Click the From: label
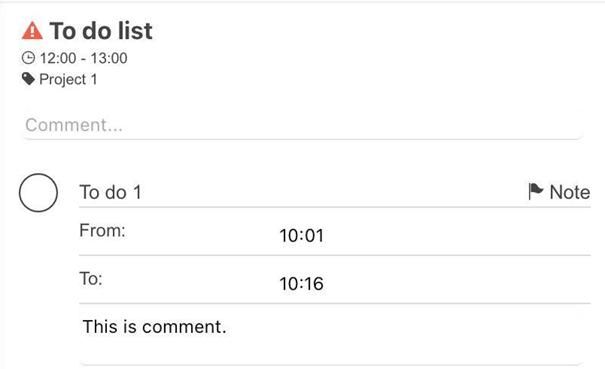Viewport: 605px width, 369px height. (x=102, y=230)
